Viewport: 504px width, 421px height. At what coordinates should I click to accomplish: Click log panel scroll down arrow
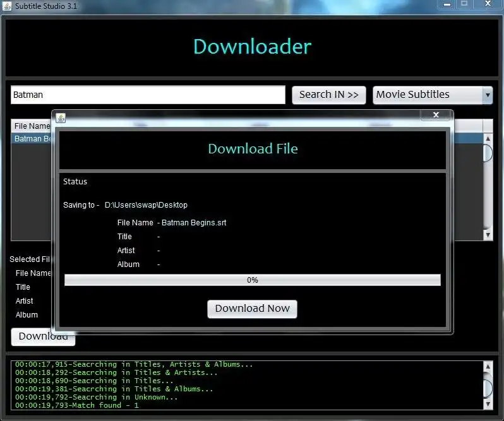point(488,404)
